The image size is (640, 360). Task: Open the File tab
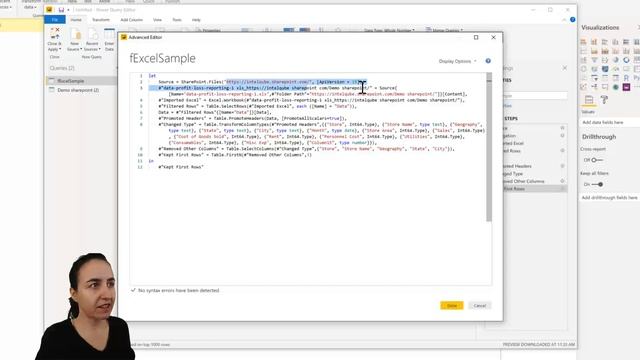click(x=55, y=20)
